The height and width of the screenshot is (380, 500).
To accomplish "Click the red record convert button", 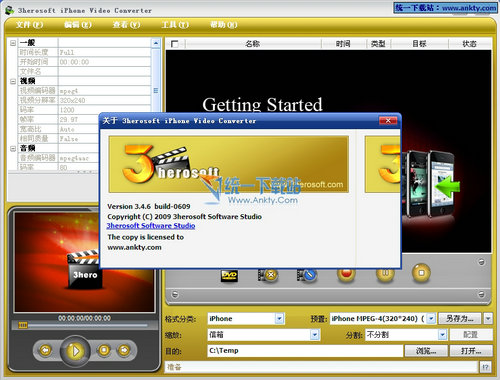I will (x=346, y=273).
